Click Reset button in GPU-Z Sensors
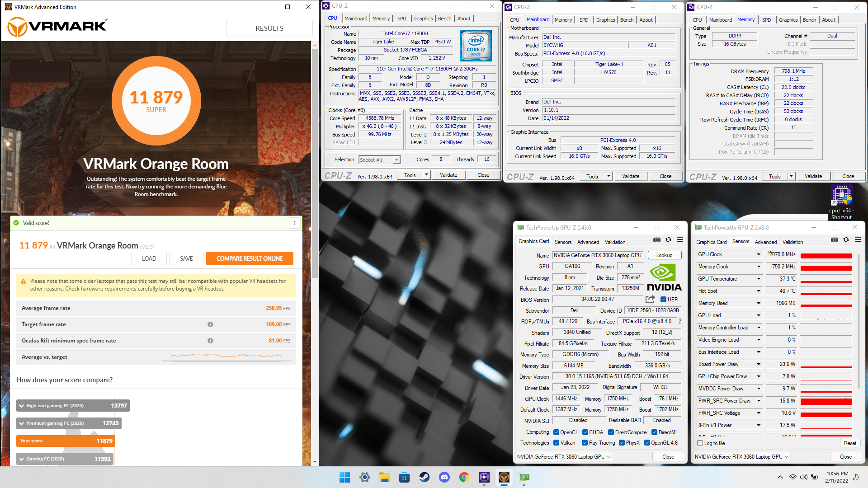Screen dimensions: 868x488 [x=850, y=443]
